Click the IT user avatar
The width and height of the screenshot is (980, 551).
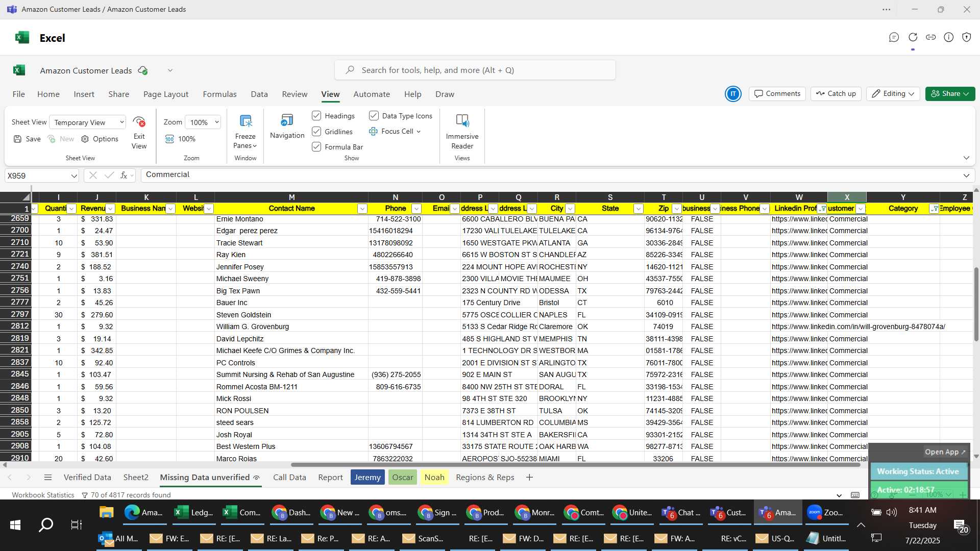[733, 94]
